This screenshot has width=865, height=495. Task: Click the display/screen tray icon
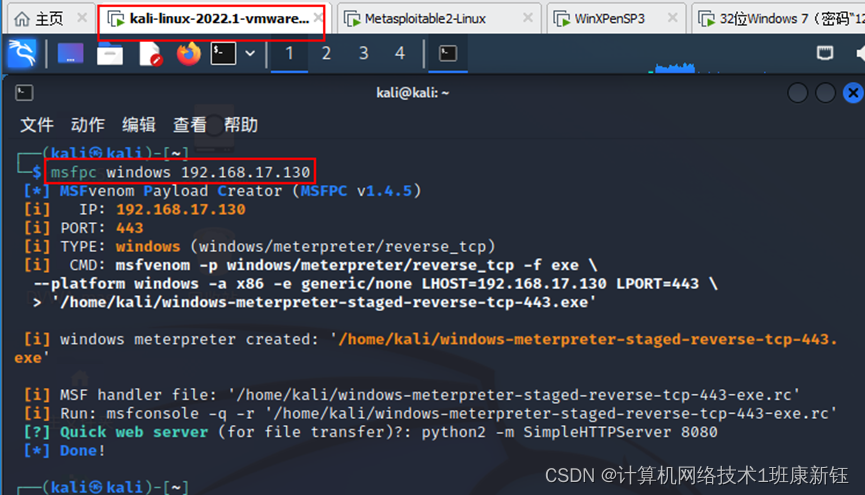coord(825,53)
